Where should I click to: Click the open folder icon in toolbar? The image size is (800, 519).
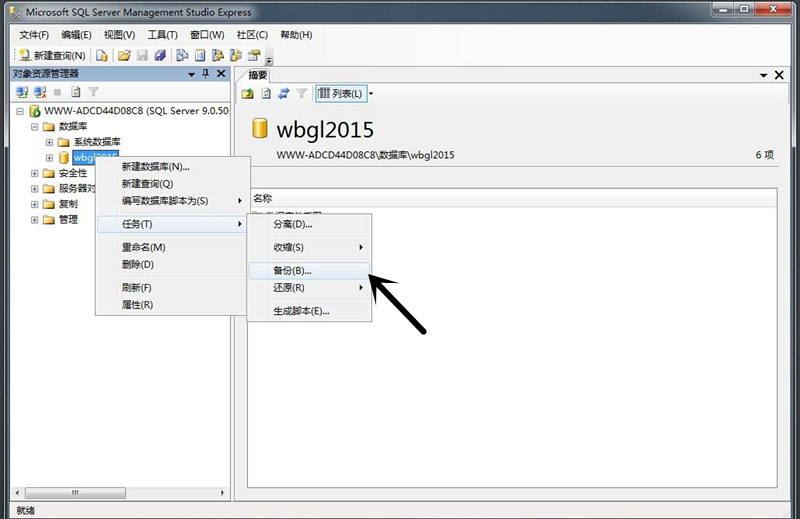(124, 55)
